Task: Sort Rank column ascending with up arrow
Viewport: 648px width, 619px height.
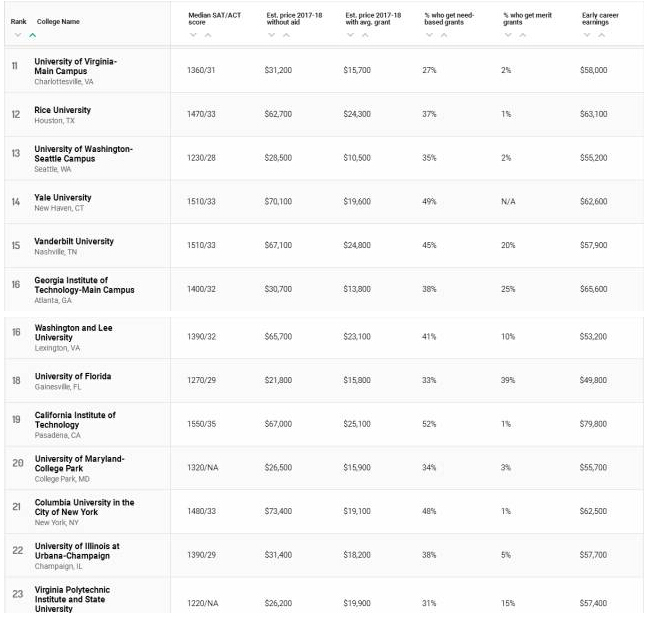Action: click(33, 35)
